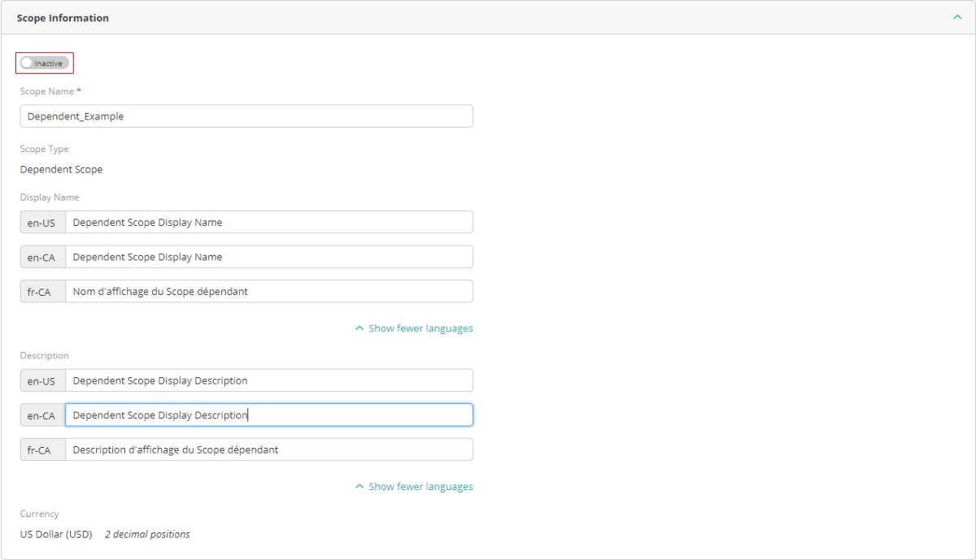Click the Display Name section label
Screen dimensions: 976x560
pyautogui.click(x=50, y=198)
